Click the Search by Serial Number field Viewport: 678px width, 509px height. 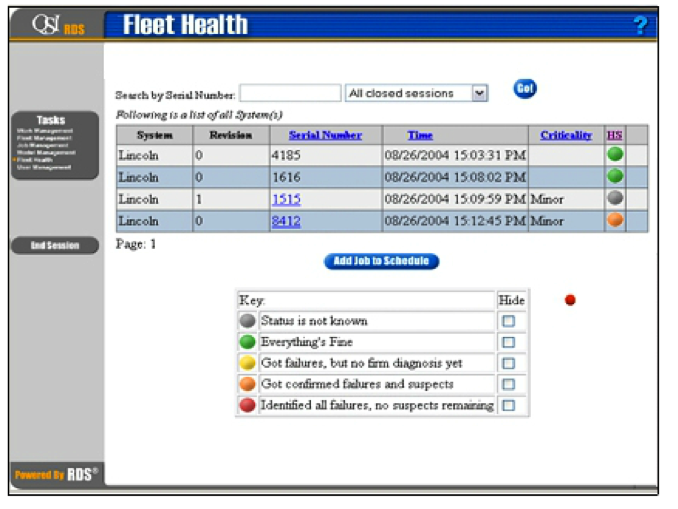290,93
